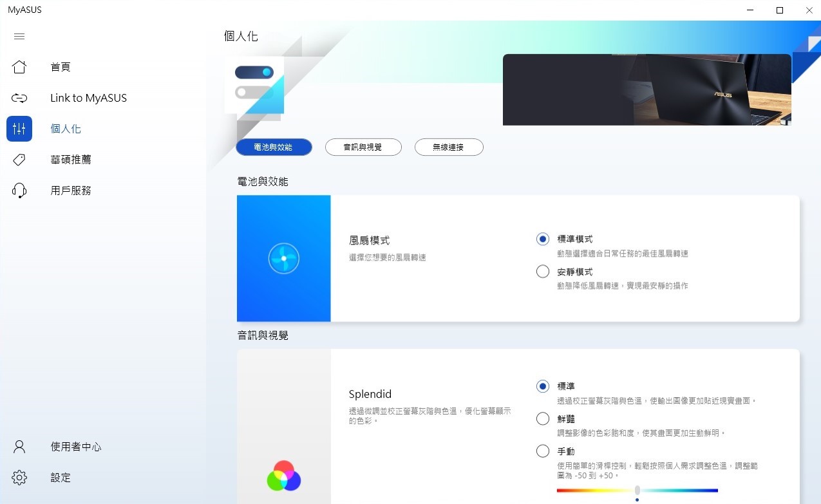This screenshot has width=821, height=504.
Task: Click the 電池與效能 section heading
Action: tap(263, 182)
